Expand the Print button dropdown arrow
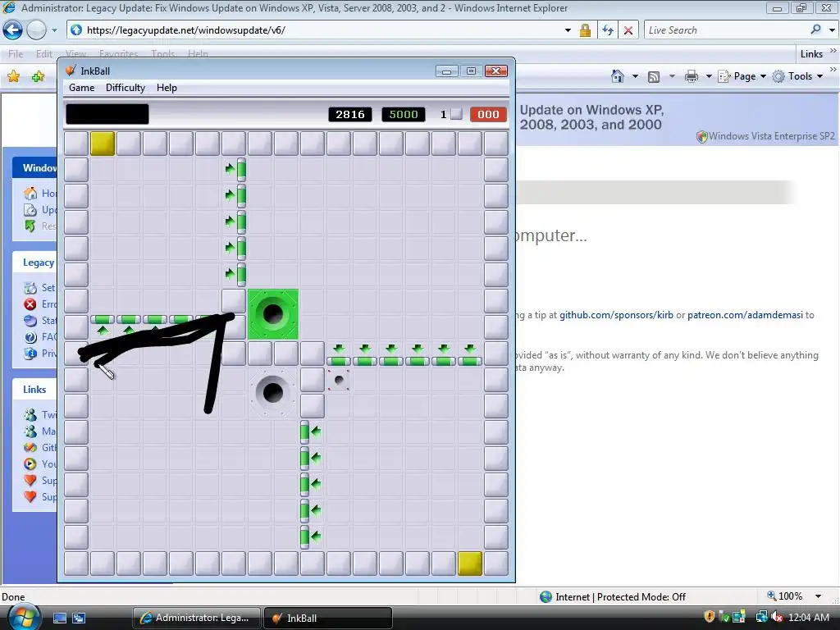The width and height of the screenshot is (840, 630). [x=709, y=76]
